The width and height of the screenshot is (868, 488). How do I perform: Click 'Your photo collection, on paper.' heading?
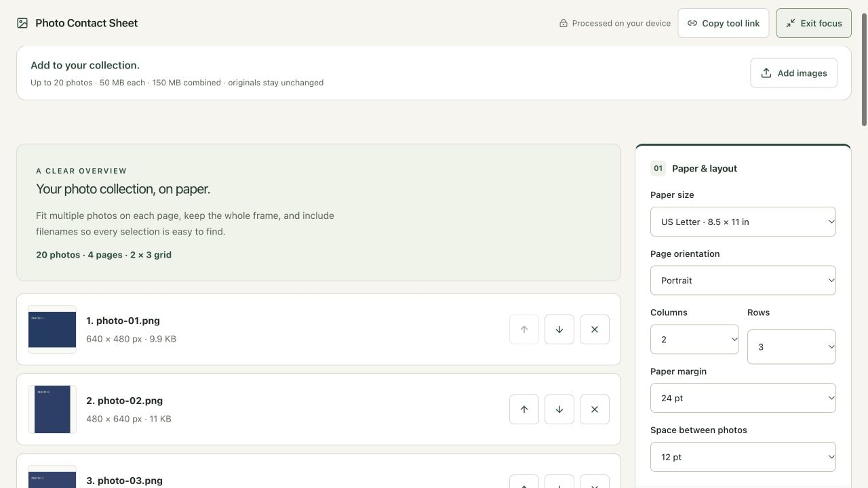tap(123, 189)
